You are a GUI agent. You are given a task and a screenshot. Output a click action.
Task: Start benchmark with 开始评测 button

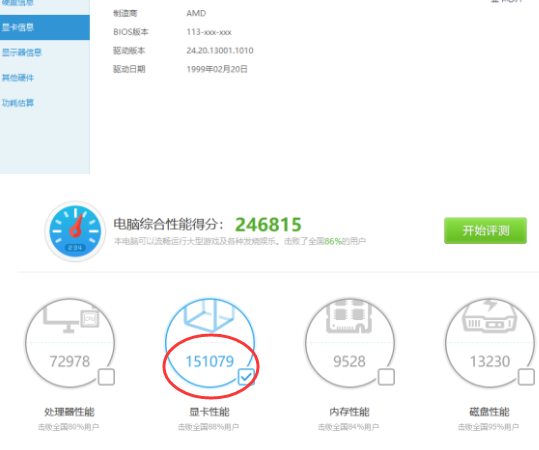(x=485, y=231)
